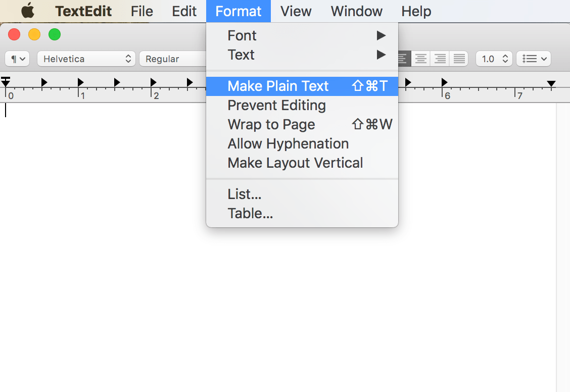The height and width of the screenshot is (392, 570).
Task: Open the Helvetica font family dropdown
Action: (x=86, y=59)
